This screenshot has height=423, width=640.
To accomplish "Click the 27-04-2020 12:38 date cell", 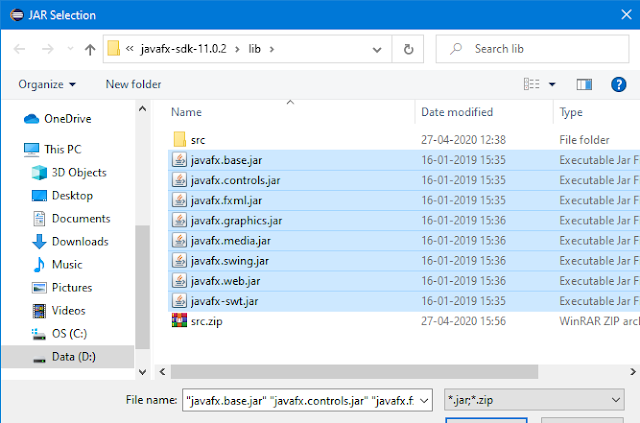I will [x=463, y=140].
